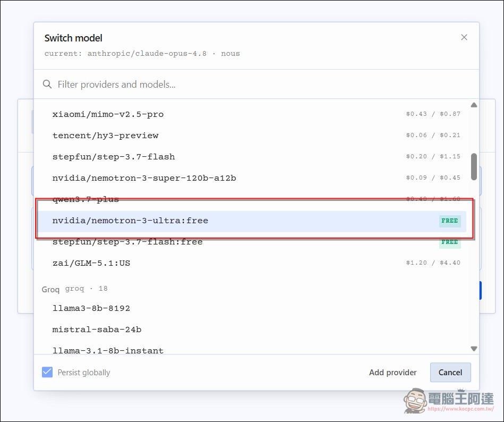Image resolution: width=504 pixels, height=422 pixels.
Task: Select nvidia/nemotron-3-ultra:free model
Action: (x=252, y=221)
